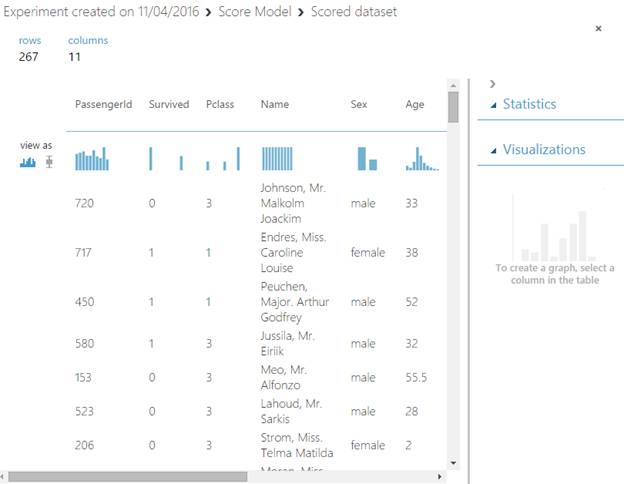Image resolution: width=624 pixels, height=484 pixels.
Task: Collapse the right panel with the chevron
Action: [x=493, y=84]
